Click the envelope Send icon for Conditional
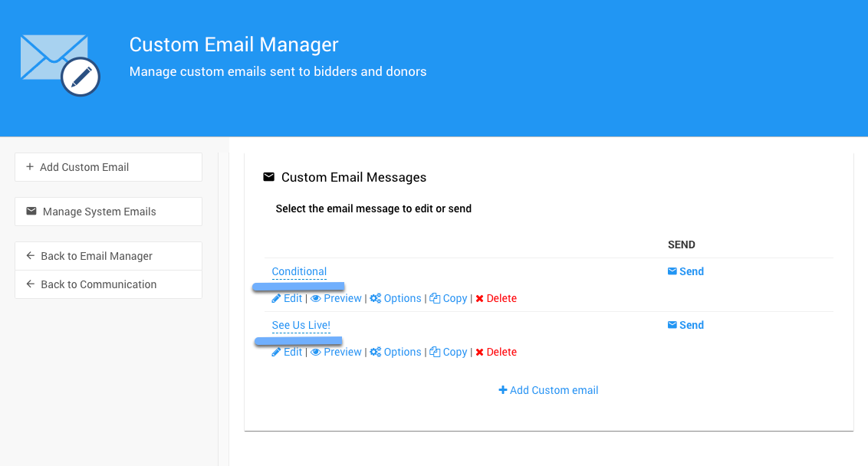 (x=672, y=271)
